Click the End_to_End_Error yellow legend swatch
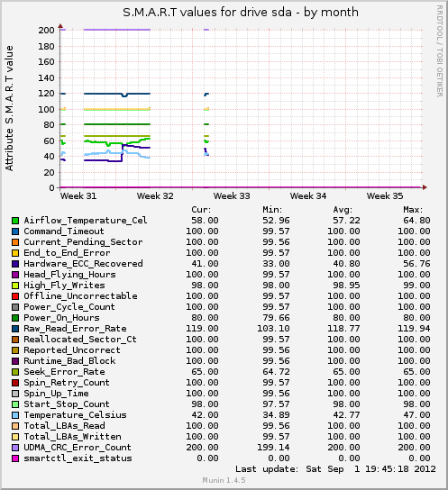The image size is (448, 490). [x=15, y=253]
